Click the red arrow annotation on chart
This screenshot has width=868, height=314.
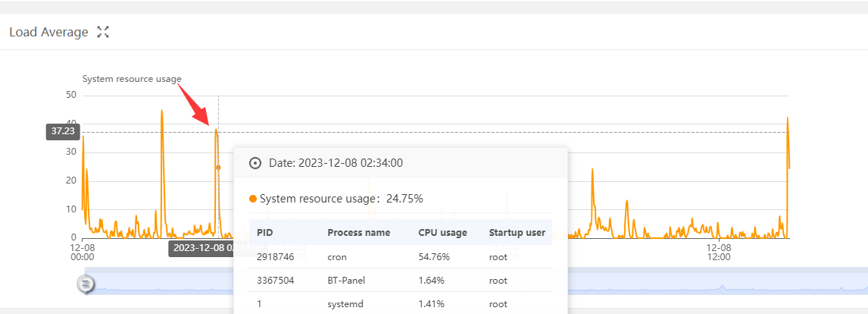194,105
